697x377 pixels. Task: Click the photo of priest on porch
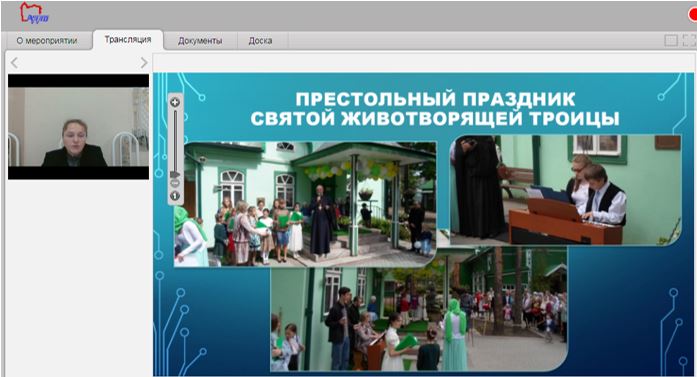pyautogui.click(x=305, y=204)
